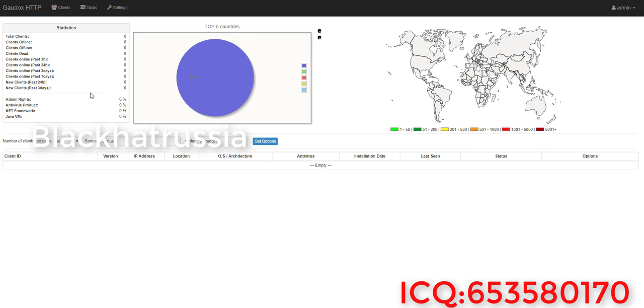Click the print icon beside the countries chart
The image size is (644, 308).
pos(319,31)
